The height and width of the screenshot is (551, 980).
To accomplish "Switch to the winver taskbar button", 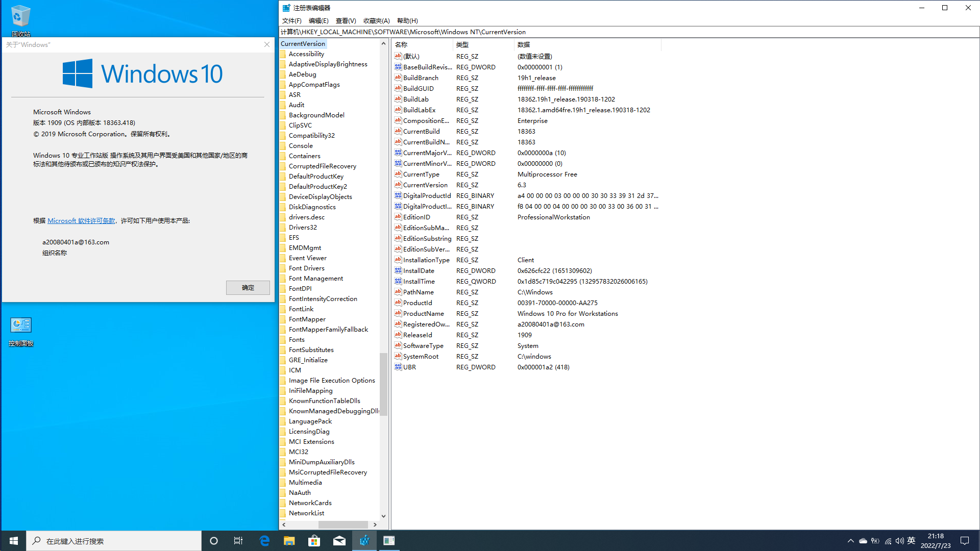I will [x=389, y=541].
